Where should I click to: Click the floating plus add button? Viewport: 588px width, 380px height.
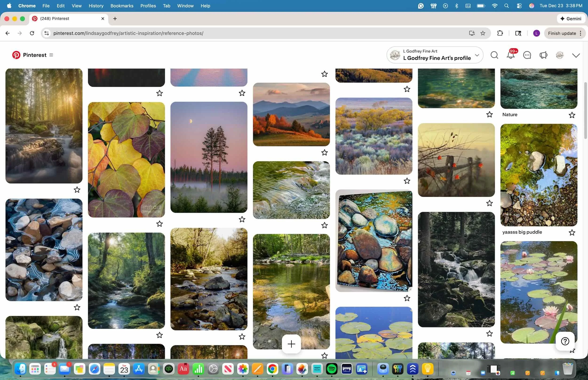tap(291, 344)
